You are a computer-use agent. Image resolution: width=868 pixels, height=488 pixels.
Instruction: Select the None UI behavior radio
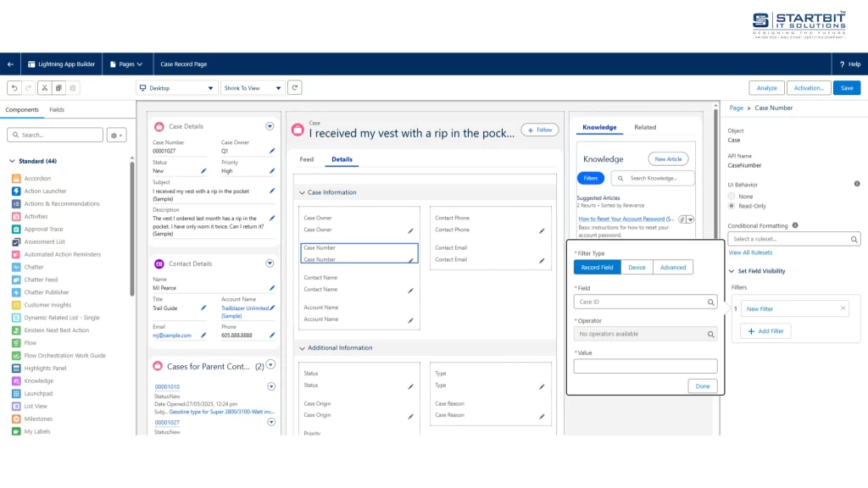click(732, 197)
